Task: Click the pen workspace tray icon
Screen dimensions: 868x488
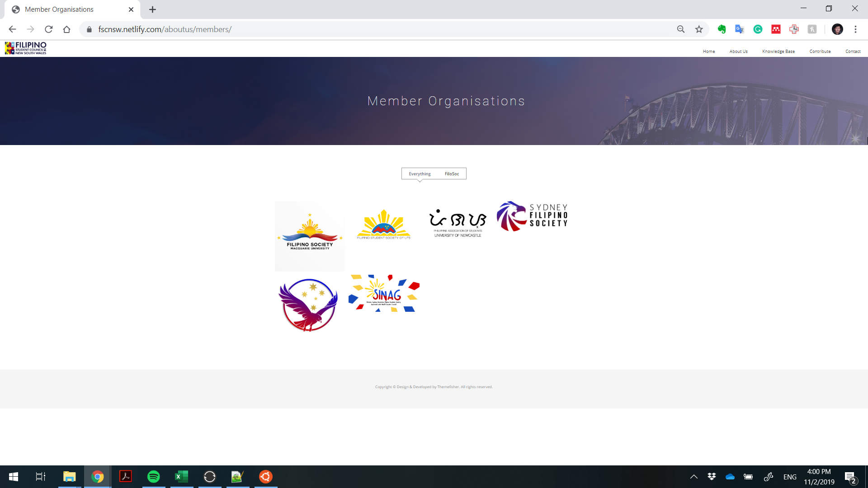Action: [x=768, y=477]
